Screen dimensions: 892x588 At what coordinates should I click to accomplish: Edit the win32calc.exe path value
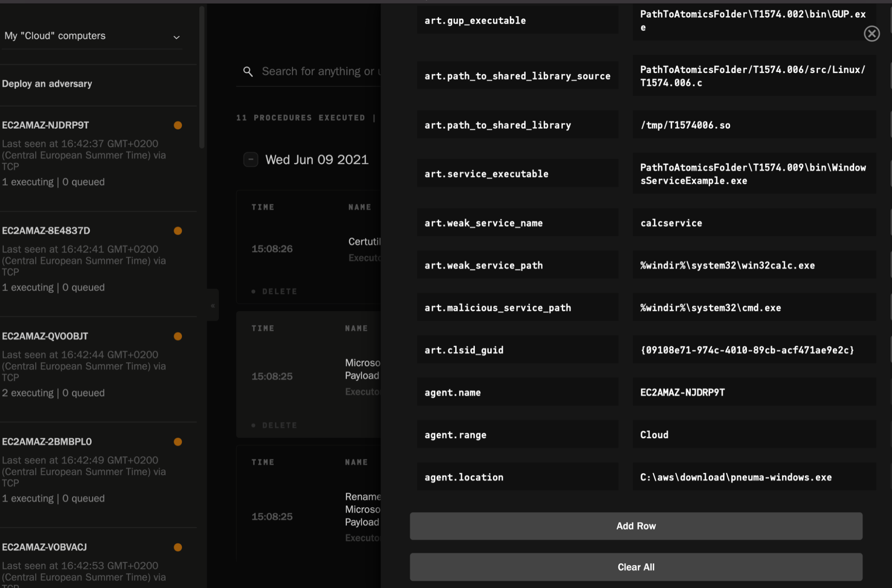tap(754, 265)
